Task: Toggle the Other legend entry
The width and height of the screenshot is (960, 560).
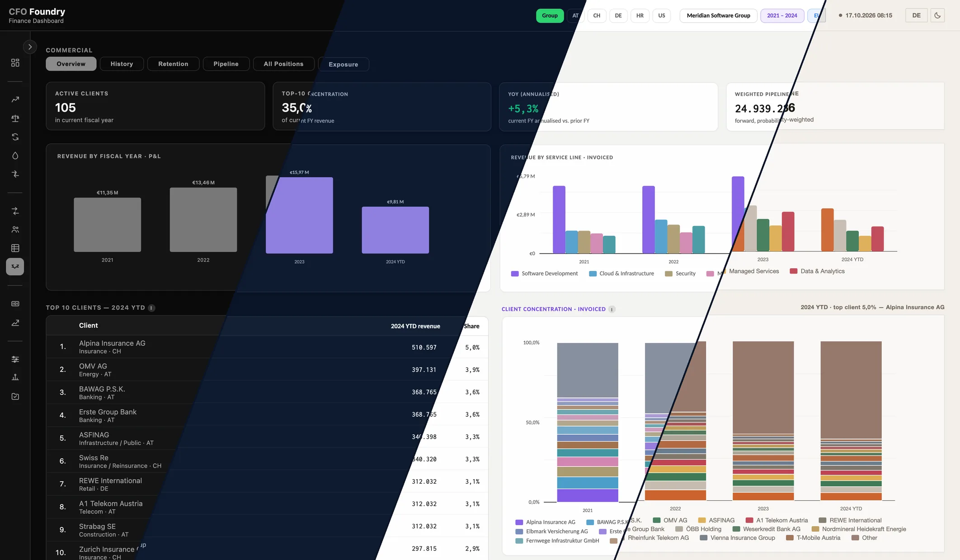Action: [864, 538]
